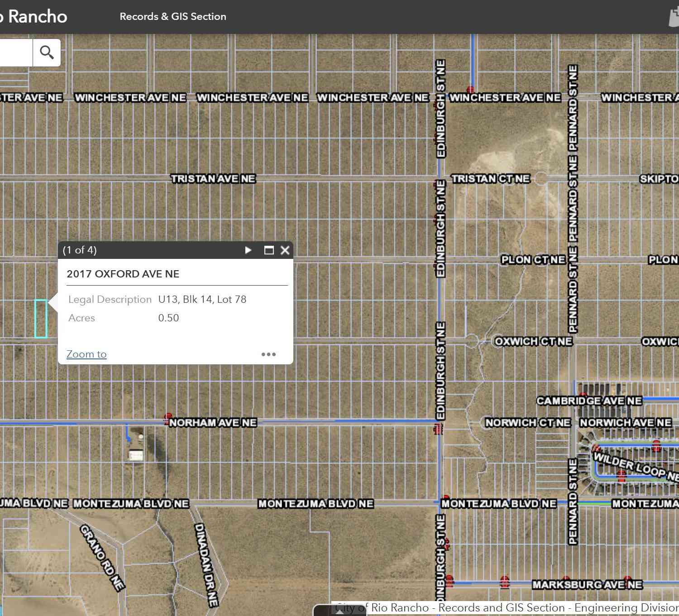679x616 pixels.
Task: Click the NORWICH CT NE street label
Action: click(528, 423)
